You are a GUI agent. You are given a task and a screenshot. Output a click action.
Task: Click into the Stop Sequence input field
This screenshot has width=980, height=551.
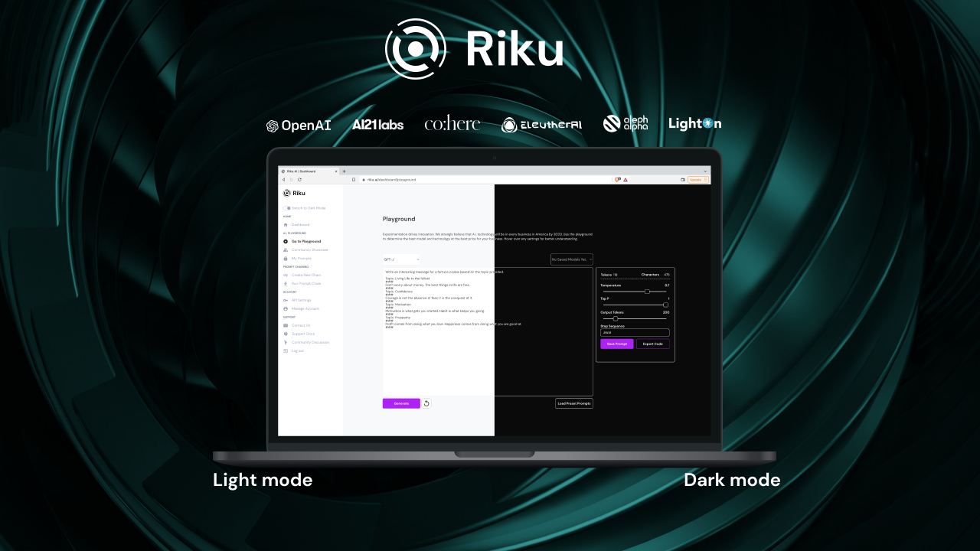[x=635, y=332]
